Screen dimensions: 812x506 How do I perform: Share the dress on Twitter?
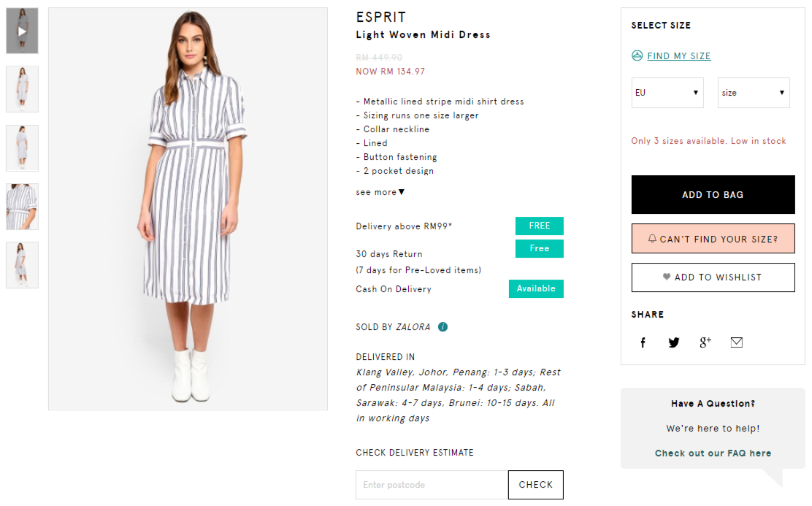click(x=674, y=342)
